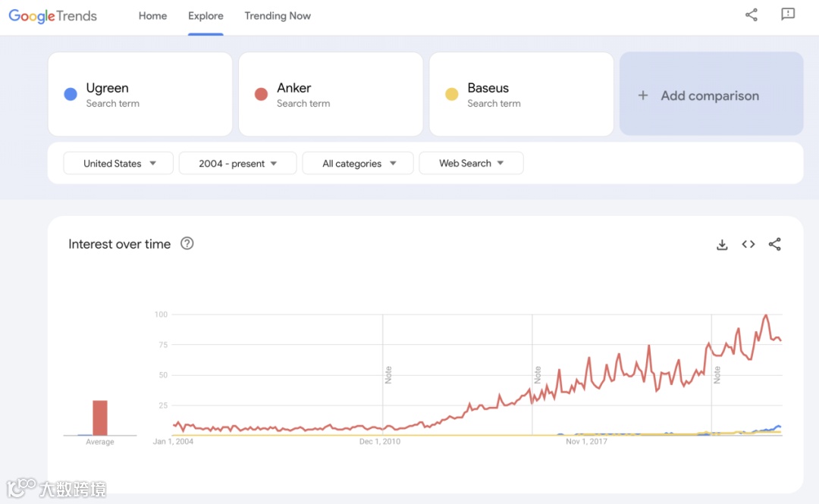Open the 2004 - present time range dropdown
This screenshot has height=504, width=819.
237,163
